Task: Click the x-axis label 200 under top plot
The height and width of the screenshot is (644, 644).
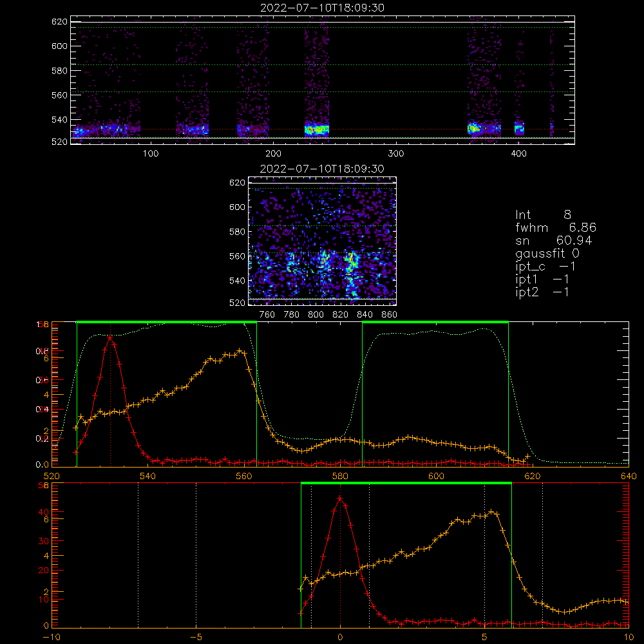Action: tap(273, 154)
